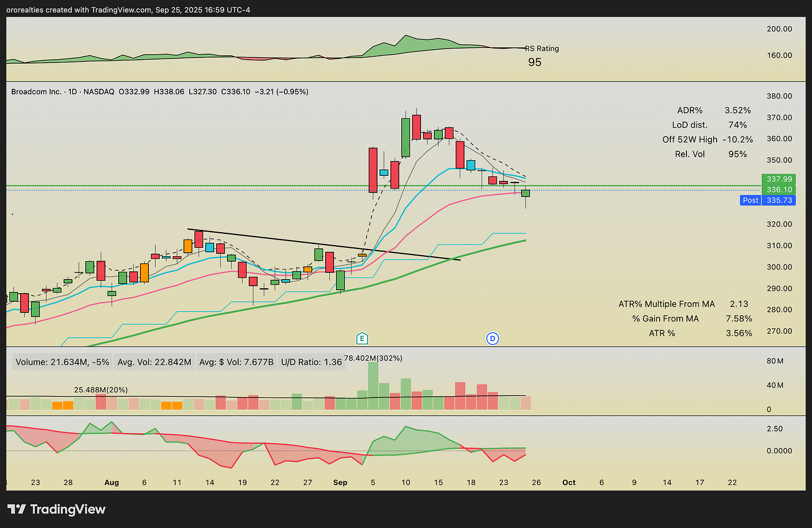Click the low value L327.30

203,92
